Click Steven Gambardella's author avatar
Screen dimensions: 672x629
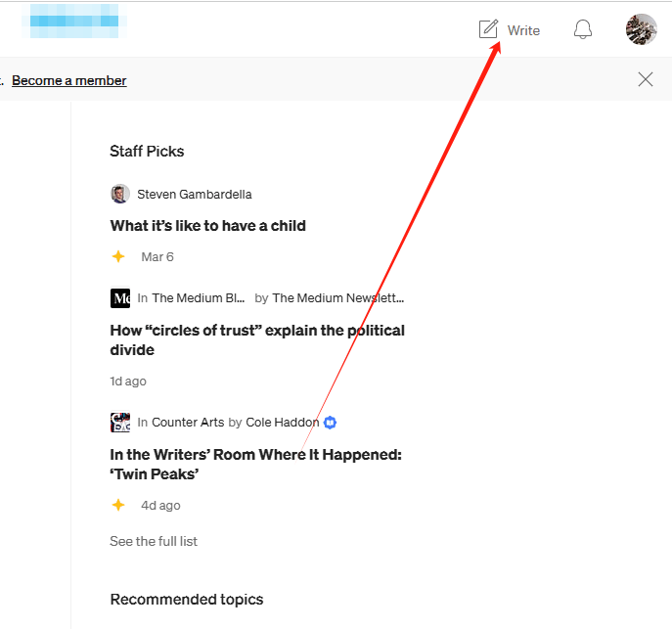(x=120, y=194)
